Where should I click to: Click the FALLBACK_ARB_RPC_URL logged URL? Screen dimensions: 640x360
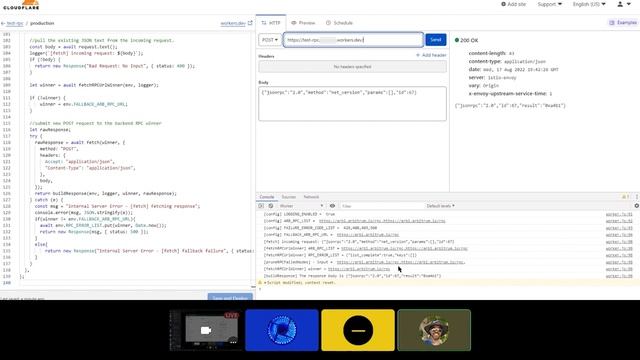point(368,235)
